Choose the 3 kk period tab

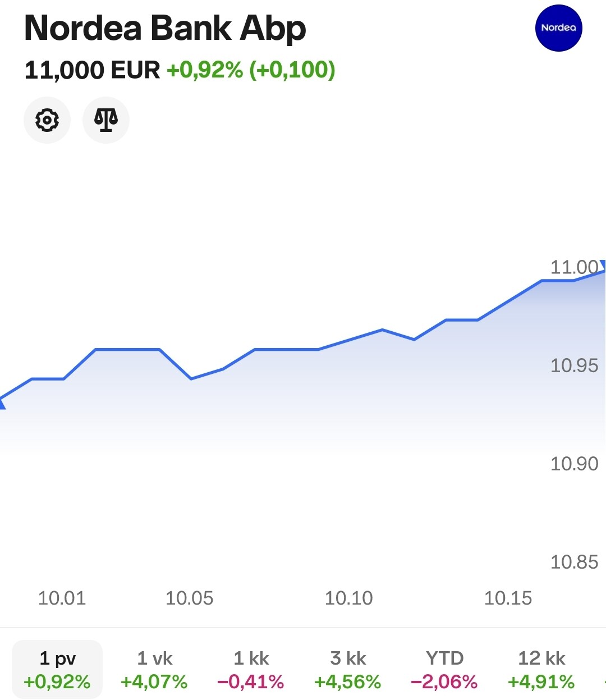point(348,670)
